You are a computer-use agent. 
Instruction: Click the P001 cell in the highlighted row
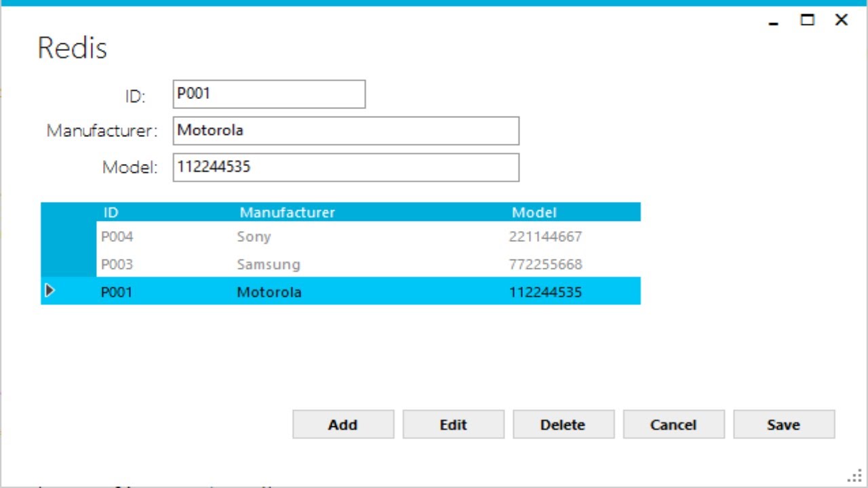pos(164,291)
